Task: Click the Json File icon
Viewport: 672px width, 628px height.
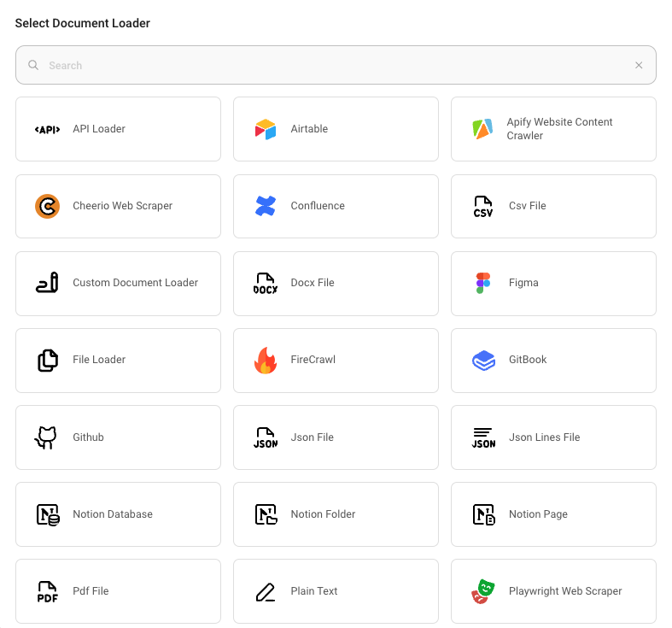Action: (266, 437)
